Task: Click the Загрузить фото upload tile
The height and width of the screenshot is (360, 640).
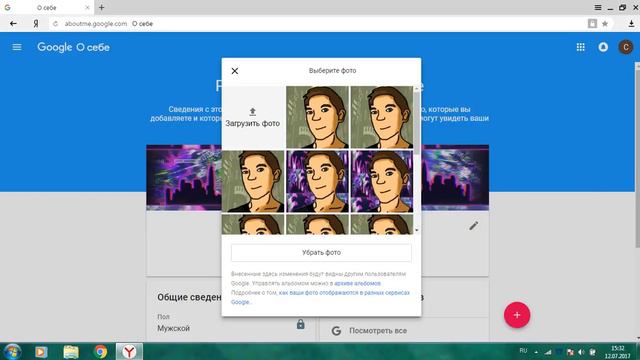Action: [253, 117]
